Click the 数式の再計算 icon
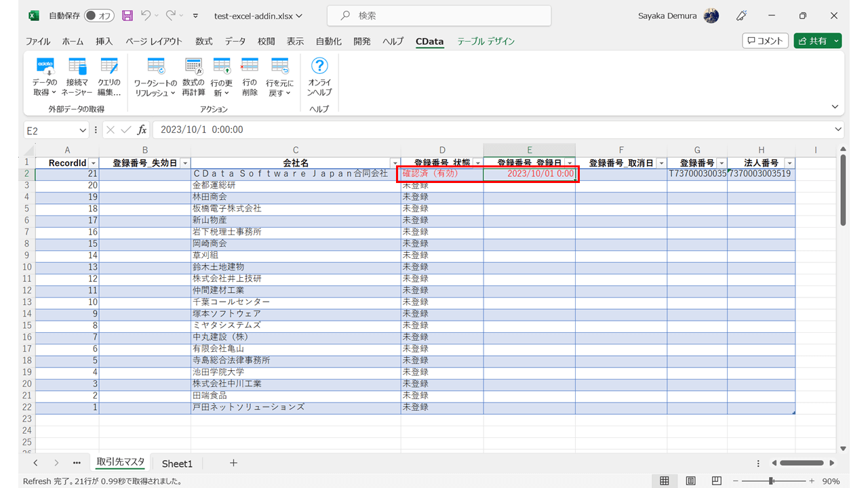This screenshot has width=868, height=488. pos(193,67)
